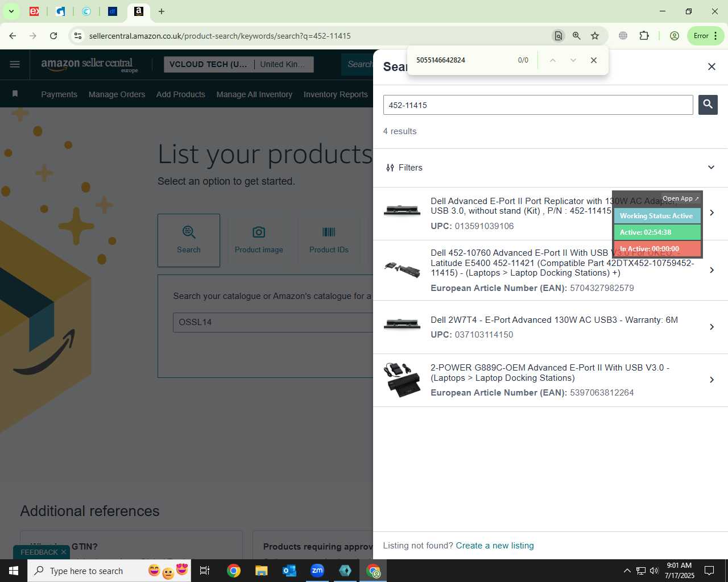
Task: Open Manage All Inventory
Action: [254, 94]
